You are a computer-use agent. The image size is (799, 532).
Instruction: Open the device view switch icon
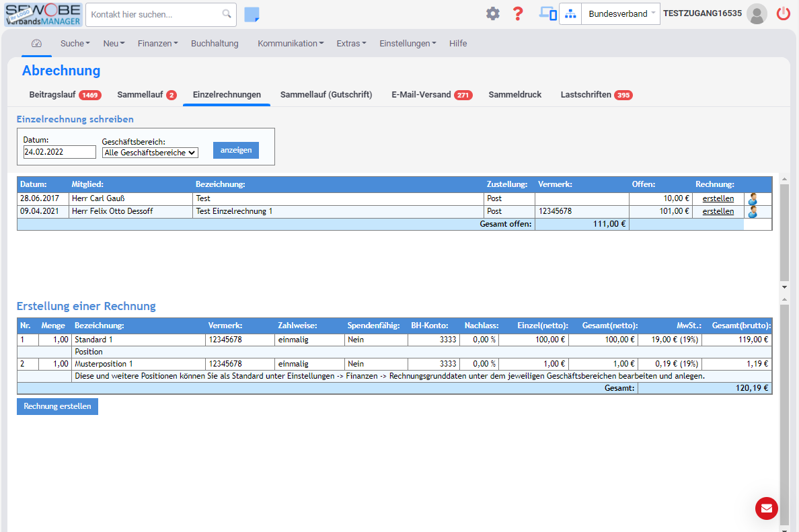coord(548,14)
